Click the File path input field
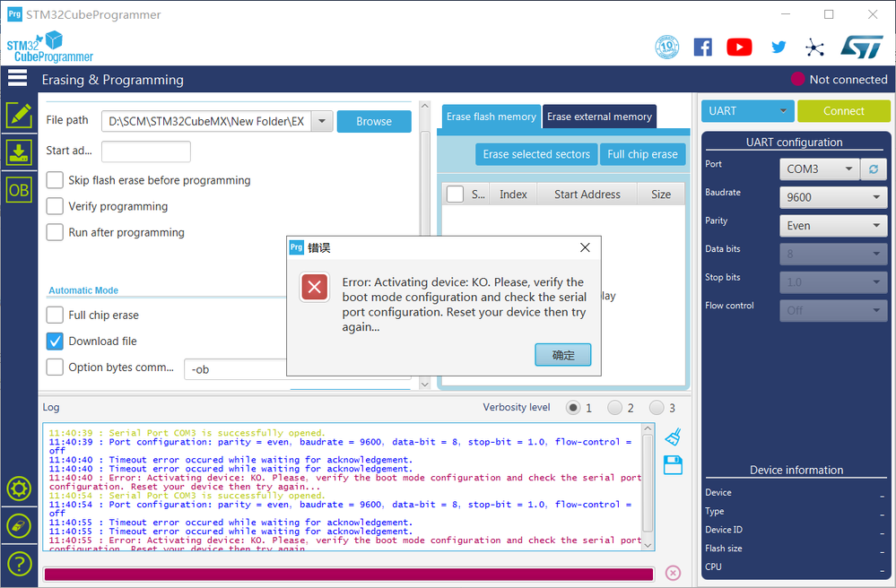 tap(206, 121)
